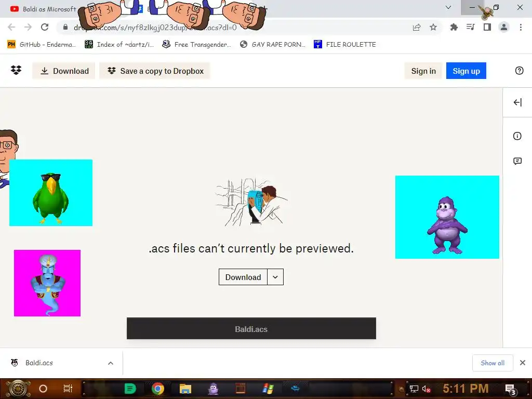Click the Task View taskbar icon
Screen dimensions: 532x399
pos(68,389)
